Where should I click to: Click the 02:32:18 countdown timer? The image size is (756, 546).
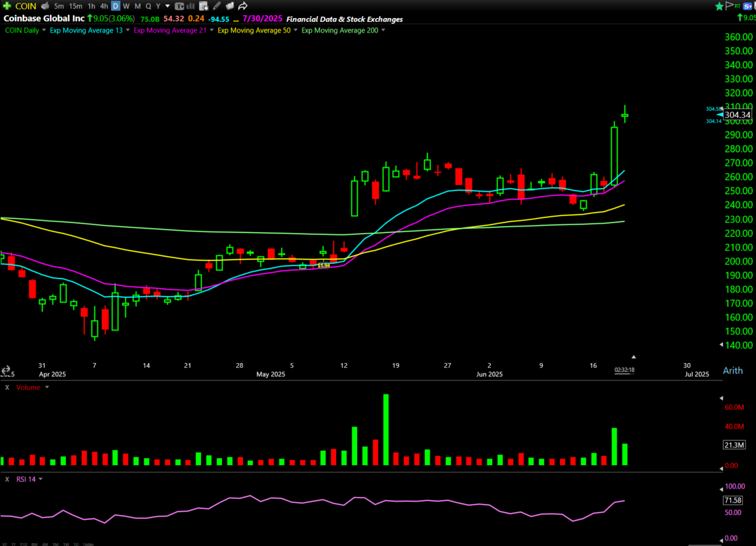pos(624,370)
